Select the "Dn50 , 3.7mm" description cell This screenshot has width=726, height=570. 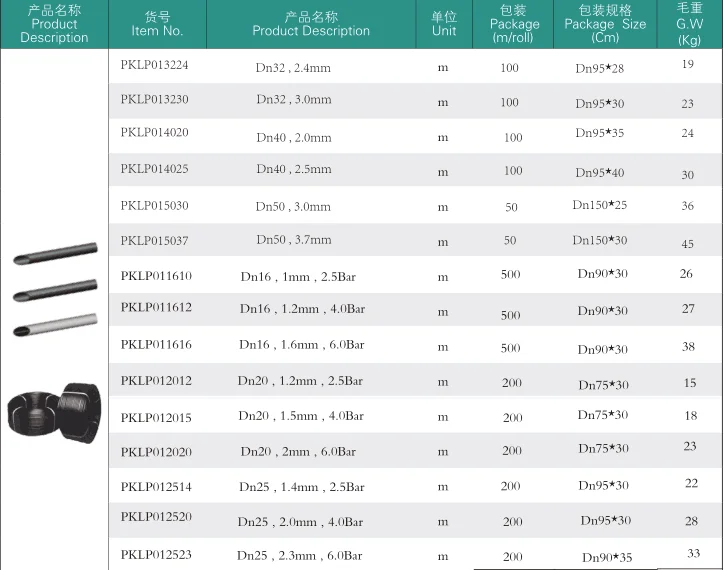point(294,240)
